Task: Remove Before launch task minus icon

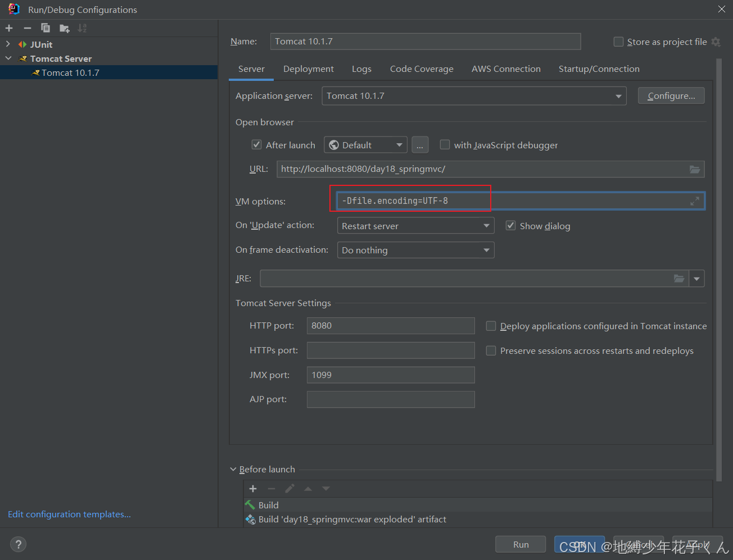Action: coord(271,489)
